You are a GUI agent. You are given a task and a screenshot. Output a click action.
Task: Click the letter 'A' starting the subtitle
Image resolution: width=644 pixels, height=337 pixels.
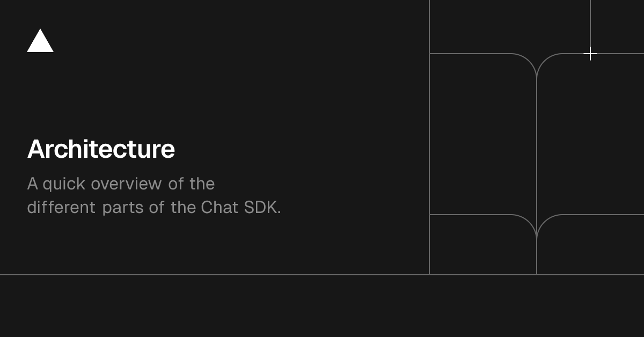point(32,184)
